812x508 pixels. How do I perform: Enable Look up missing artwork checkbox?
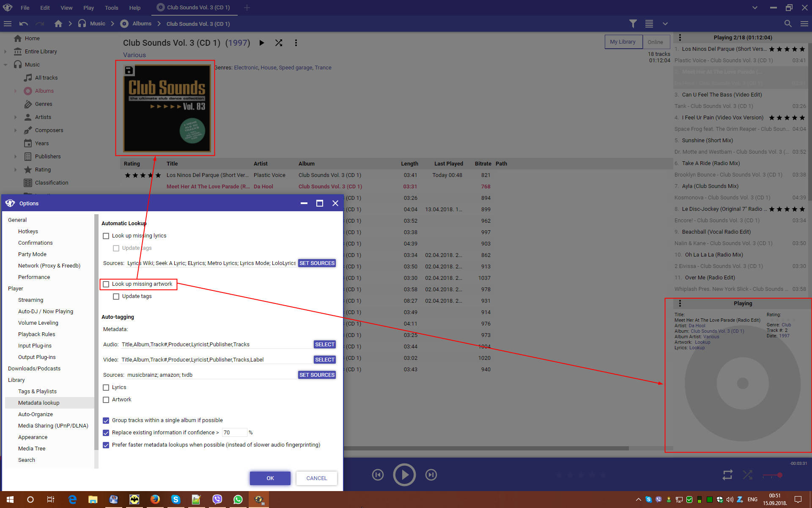106,284
